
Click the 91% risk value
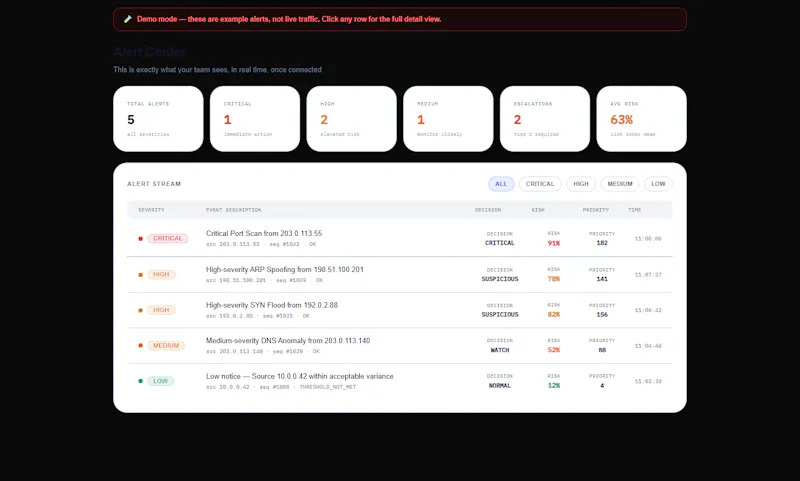coord(554,243)
